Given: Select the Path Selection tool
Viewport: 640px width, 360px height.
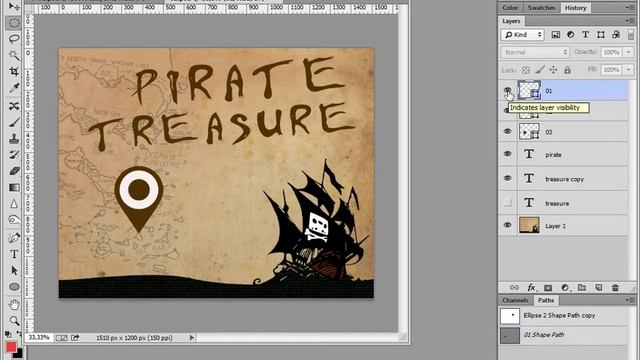Looking at the screenshot, I should [x=14, y=270].
